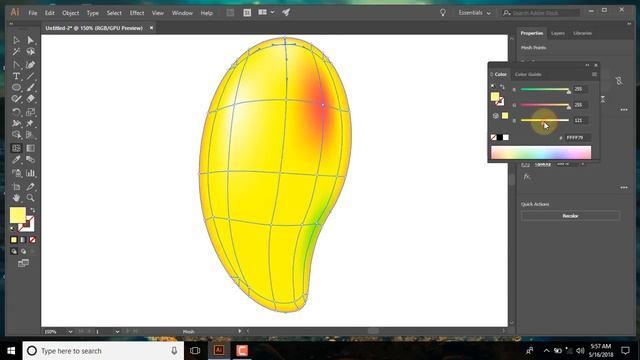Viewport: 640px width, 360px height.
Task: Click the blue channel slider
Action: pyautogui.click(x=544, y=120)
